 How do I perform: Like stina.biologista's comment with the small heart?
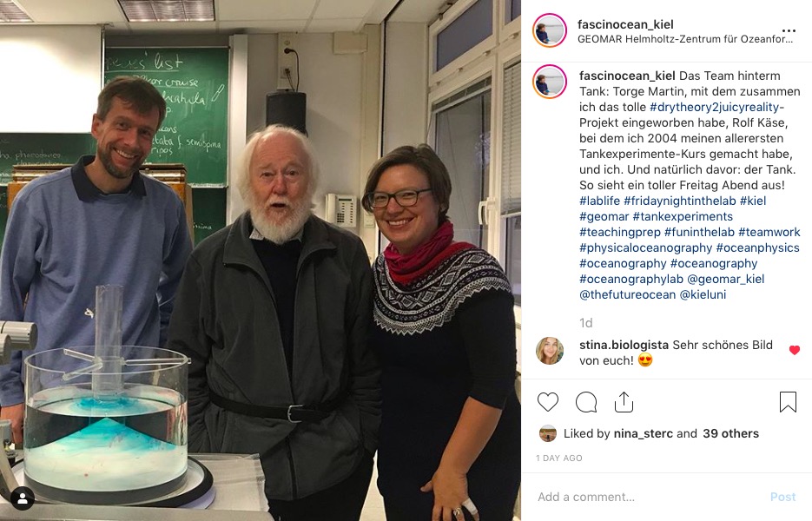click(795, 351)
